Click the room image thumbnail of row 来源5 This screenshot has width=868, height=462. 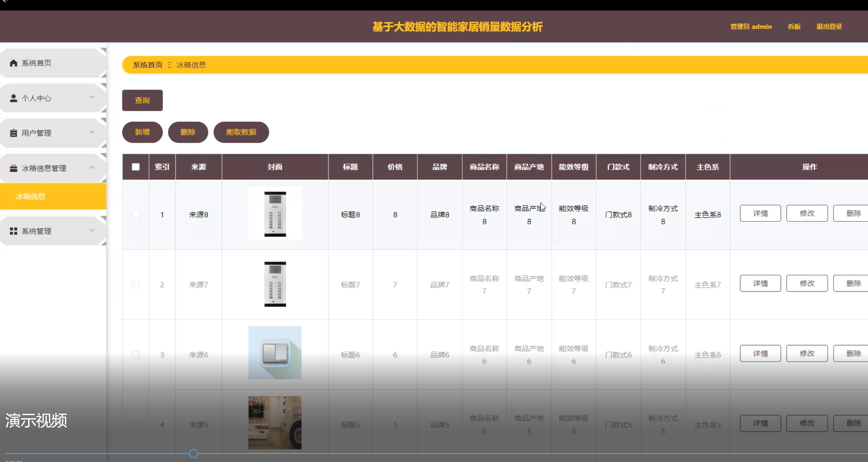(275, 423)
